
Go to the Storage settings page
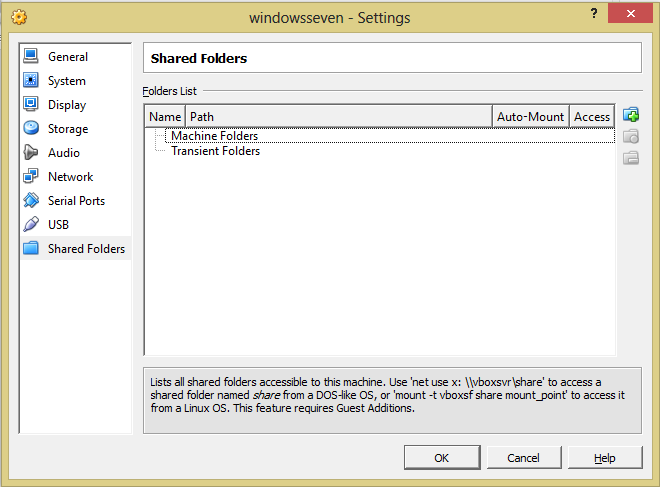pyautogui.click(x=76, y=128)
